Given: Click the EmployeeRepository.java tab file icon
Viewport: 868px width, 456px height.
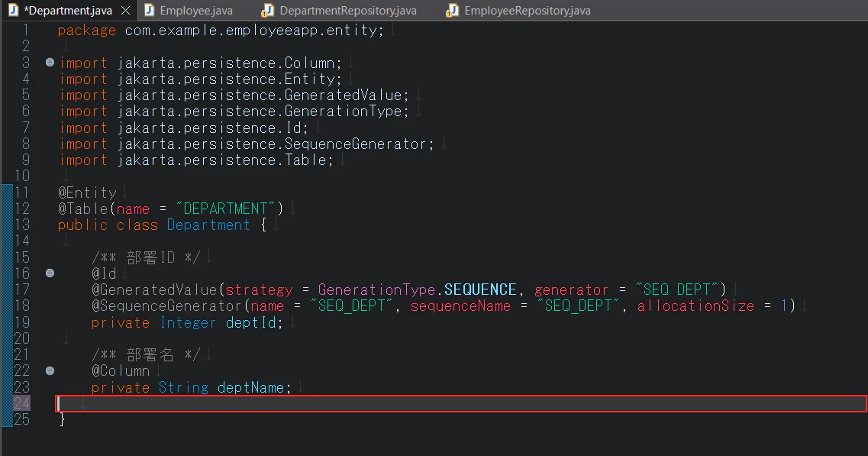Looking at the screenshot, I should 452,11.
